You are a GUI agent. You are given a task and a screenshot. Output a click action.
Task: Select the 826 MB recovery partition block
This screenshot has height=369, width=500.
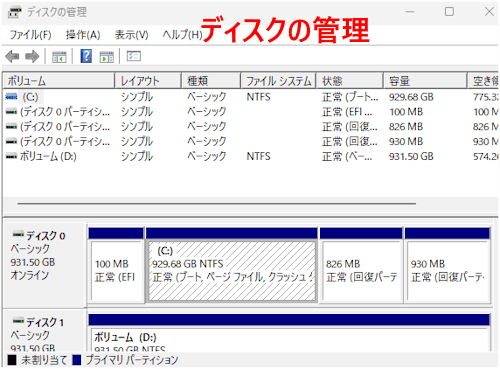(361, 265)
